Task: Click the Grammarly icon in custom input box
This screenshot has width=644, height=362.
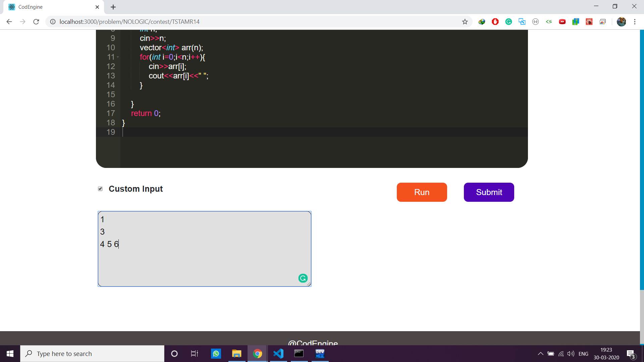Action: tap(303, 278)
